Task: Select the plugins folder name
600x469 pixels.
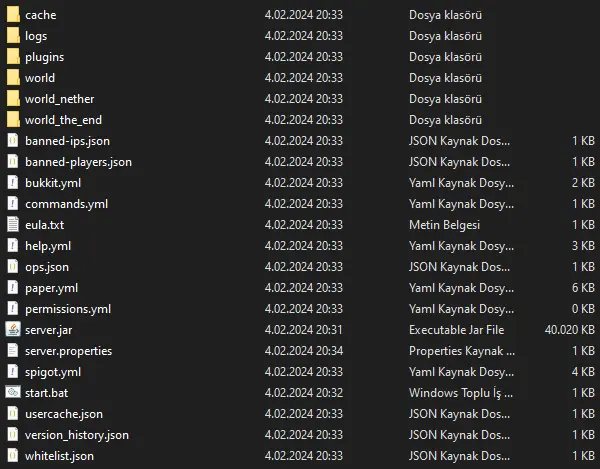Action: [44, 57]
